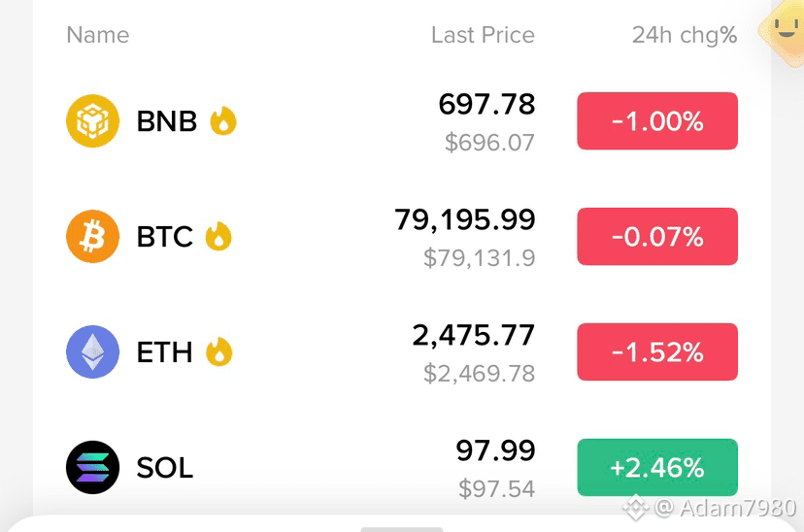Tap the flame icon beside BTC
804x532 pixels.
click(x=218, y=236)
